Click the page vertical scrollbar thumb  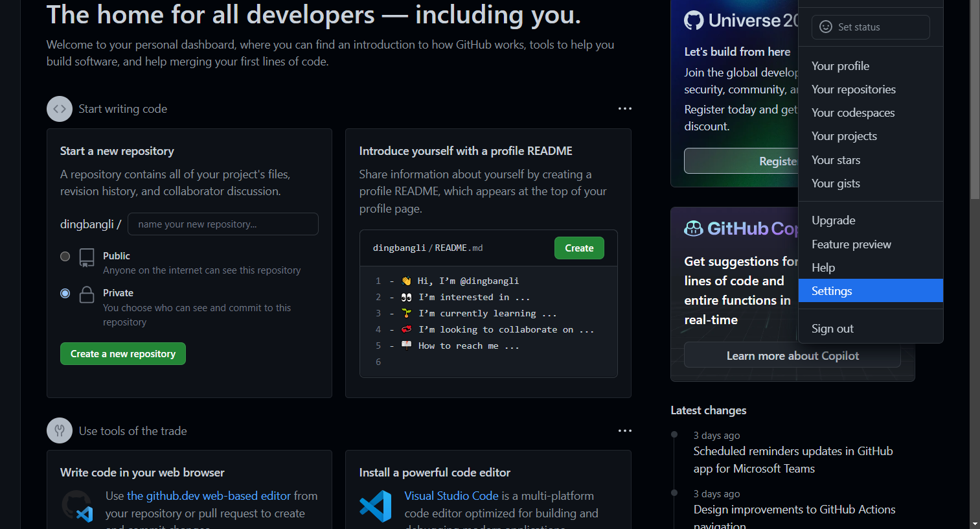point(975,99)
